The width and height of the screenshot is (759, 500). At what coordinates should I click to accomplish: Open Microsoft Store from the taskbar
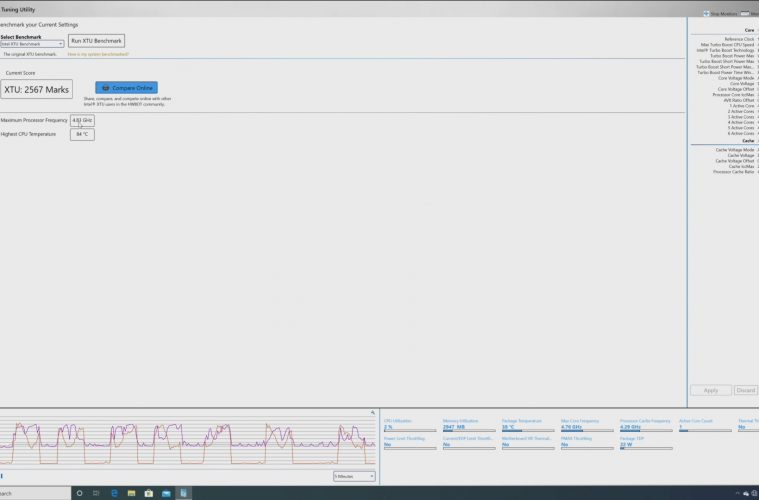(149, 493)
